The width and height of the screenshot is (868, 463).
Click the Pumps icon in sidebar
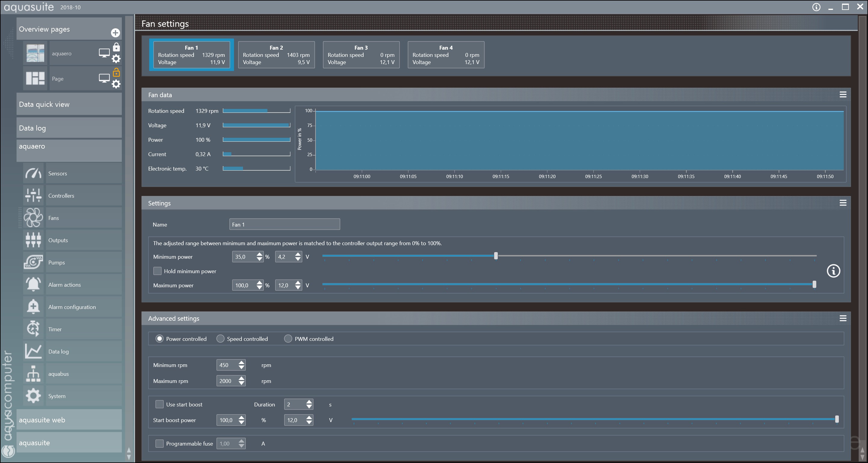point(33,262)
